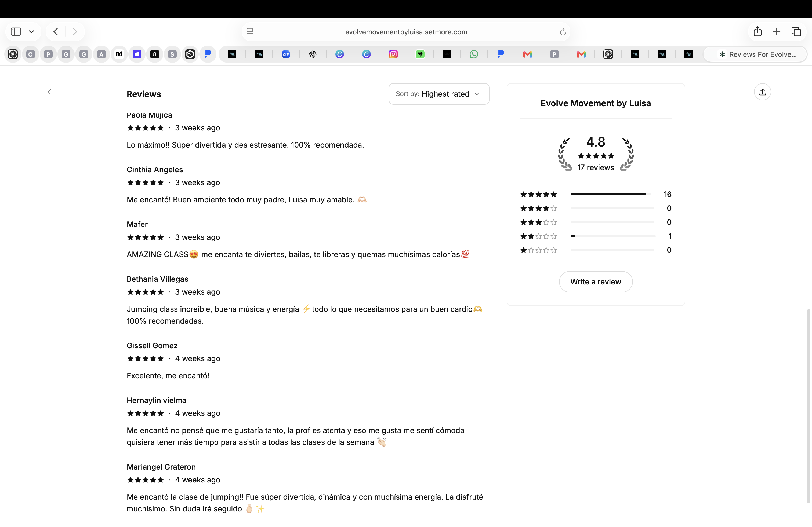Click the Reviews heading

144,94
